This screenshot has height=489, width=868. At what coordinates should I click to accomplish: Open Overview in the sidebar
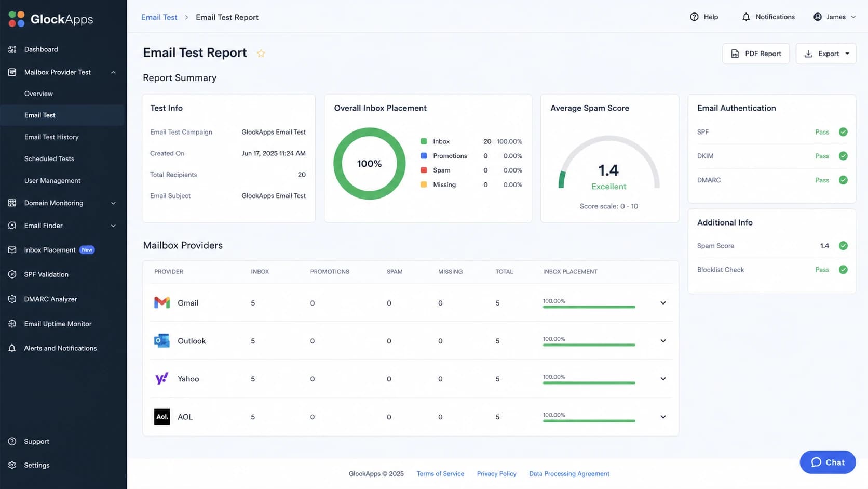click(38, 94)
